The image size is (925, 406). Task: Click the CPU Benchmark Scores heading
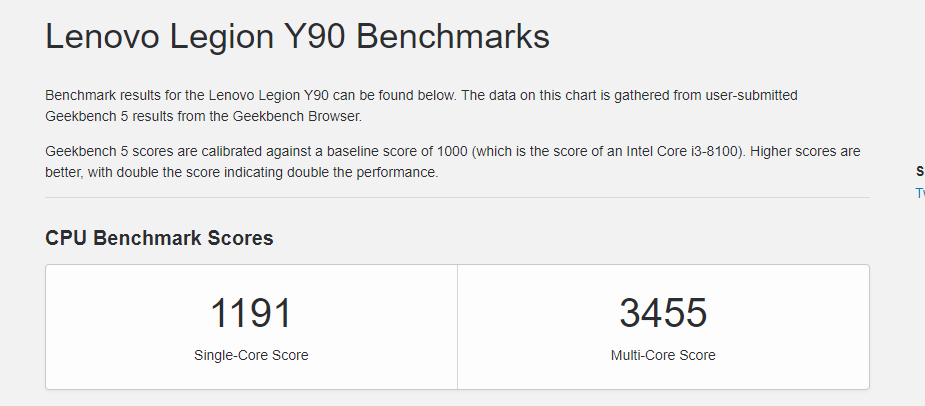point(159,238)
